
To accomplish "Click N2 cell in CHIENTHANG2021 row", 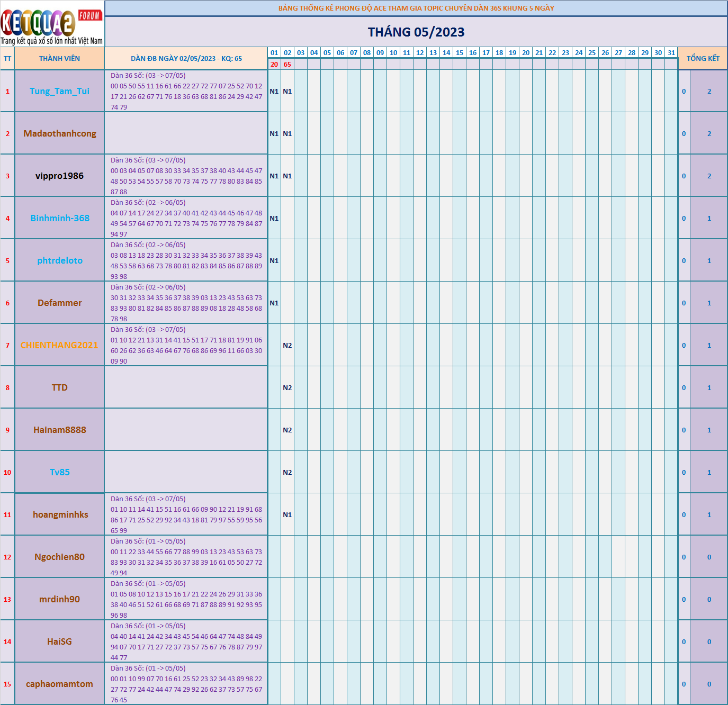I will click(287, 345).
